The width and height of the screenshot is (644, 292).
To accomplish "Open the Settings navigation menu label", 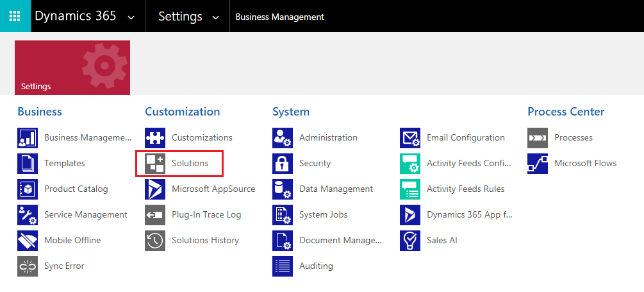I will click(180, 17).
